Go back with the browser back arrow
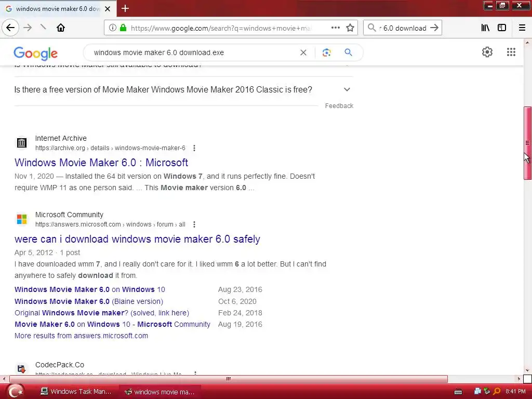Screen dimensions: 532x399 click(x=10, y=28)
